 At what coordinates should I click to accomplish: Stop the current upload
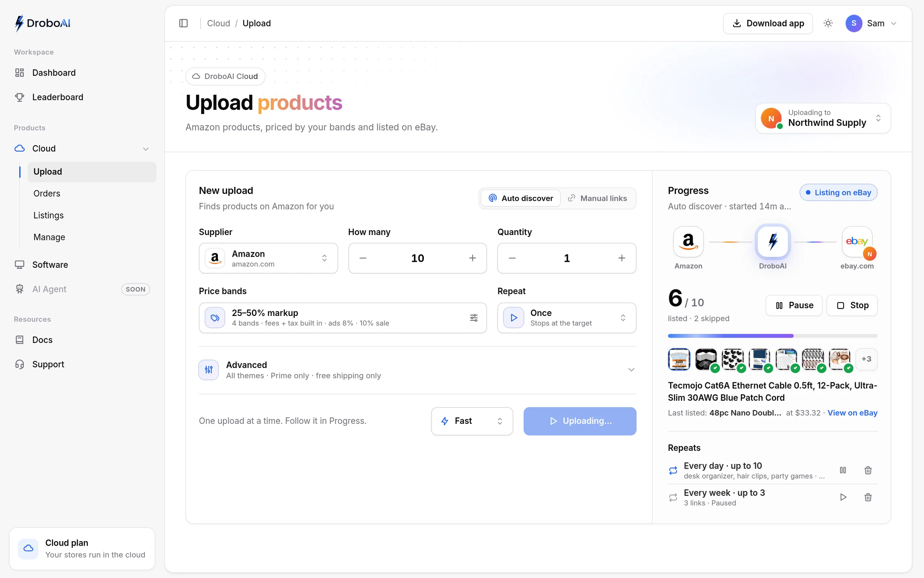[x=852, y=305]
